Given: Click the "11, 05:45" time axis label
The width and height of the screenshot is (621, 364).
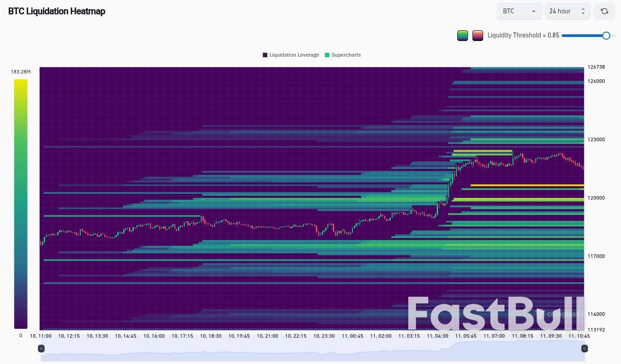Looking at the screenshot, I should pyautogui.click(x=466, y=336).
